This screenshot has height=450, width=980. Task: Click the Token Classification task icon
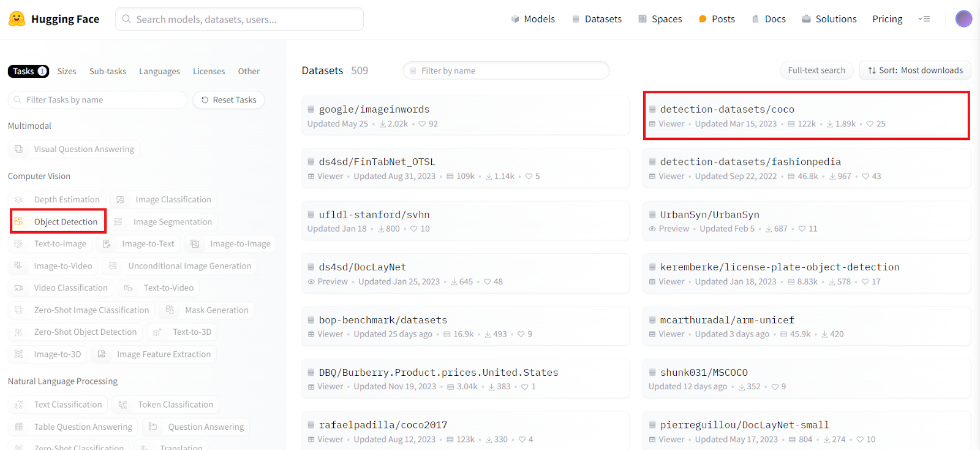point(123,405)
